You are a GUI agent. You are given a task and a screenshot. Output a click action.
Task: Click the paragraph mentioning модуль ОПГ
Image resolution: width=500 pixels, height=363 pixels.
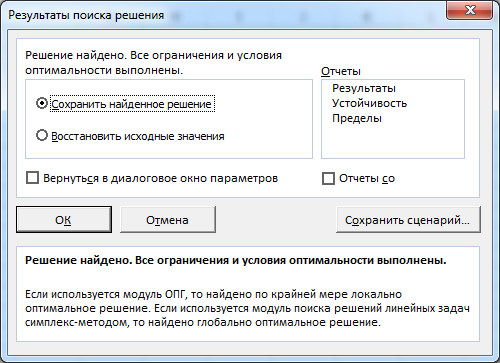point(247,308)
